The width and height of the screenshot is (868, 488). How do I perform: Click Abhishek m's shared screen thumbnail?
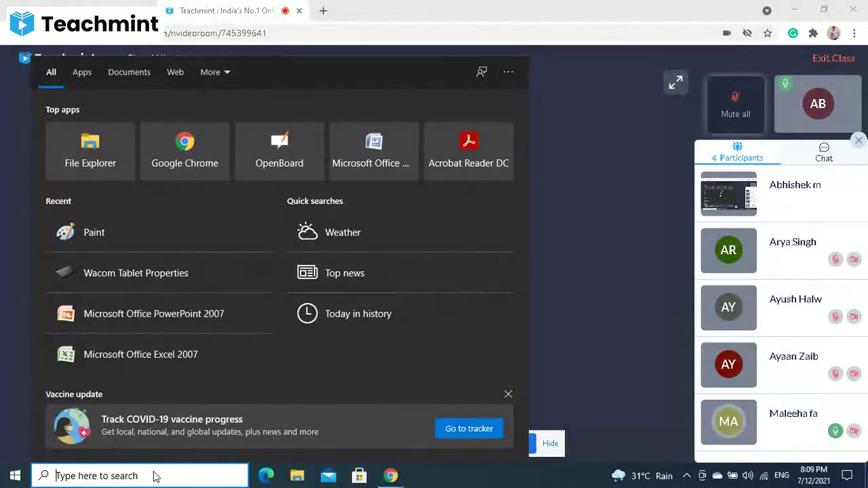pos(728,194)
